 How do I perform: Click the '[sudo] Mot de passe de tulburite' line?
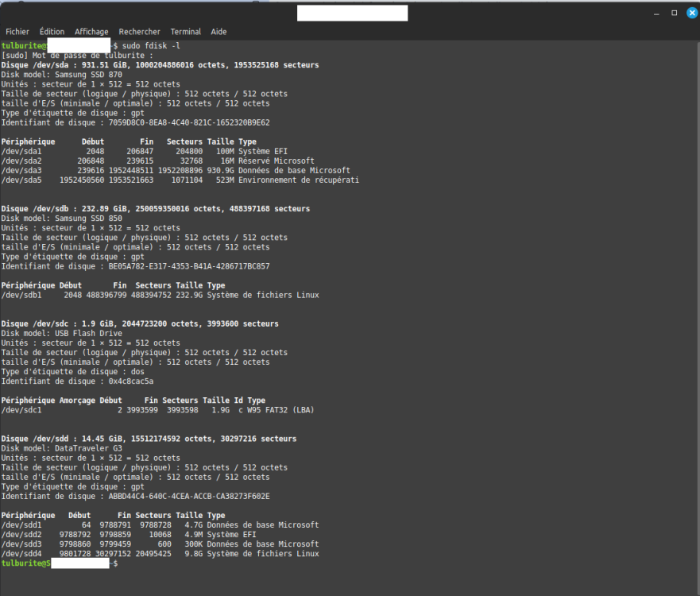77,56
